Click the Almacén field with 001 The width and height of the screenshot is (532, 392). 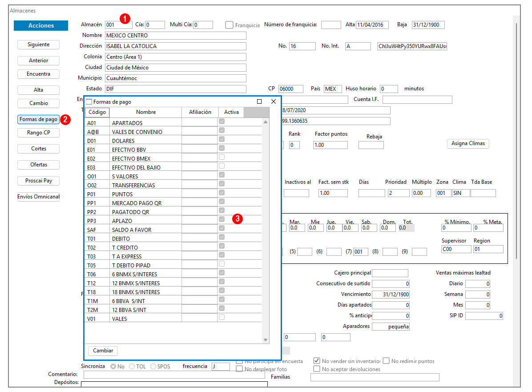coord(118,25)
